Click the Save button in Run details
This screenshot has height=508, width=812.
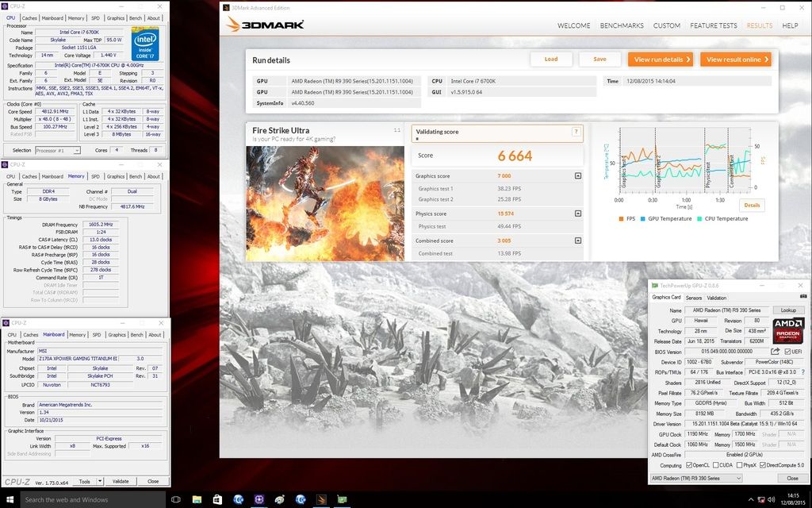click(x=599, y=59)
